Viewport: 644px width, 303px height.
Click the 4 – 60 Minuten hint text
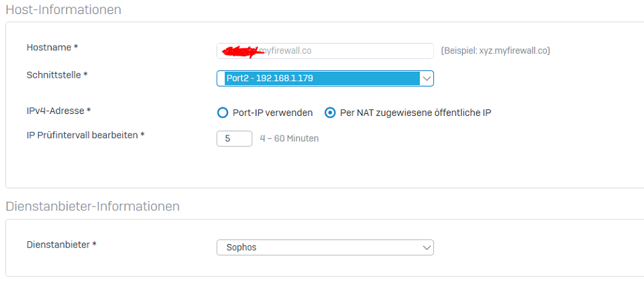click(289, 139)
